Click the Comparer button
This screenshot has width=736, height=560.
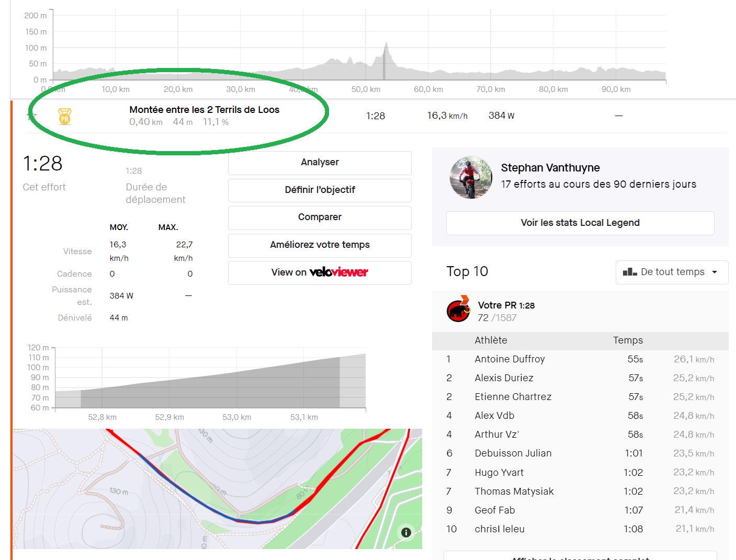(320, 218)
